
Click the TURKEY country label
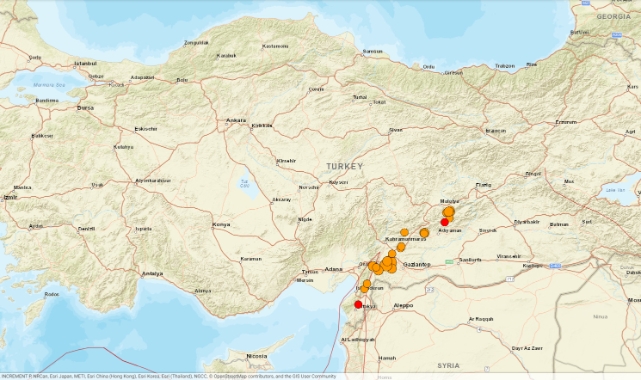click(345, 166)
